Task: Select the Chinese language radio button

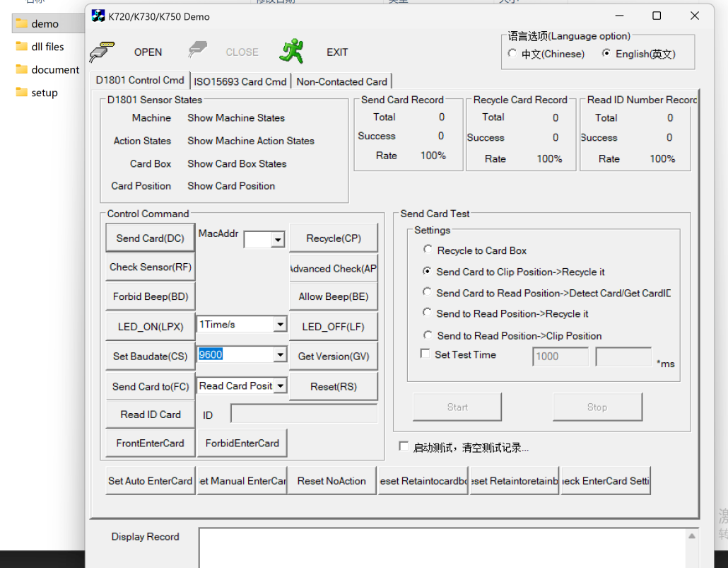Action: pyautogui.click(x=512, y=54)
